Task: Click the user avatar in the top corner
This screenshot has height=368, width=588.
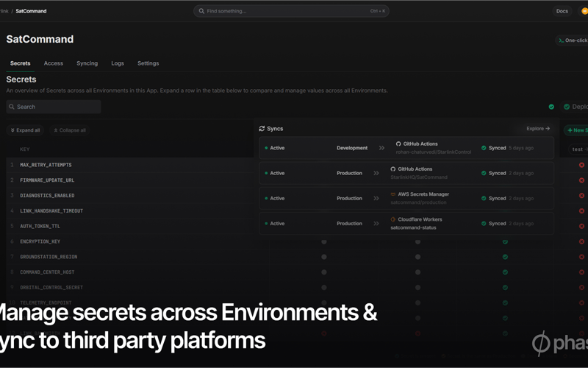Action: tap(584, 11)
